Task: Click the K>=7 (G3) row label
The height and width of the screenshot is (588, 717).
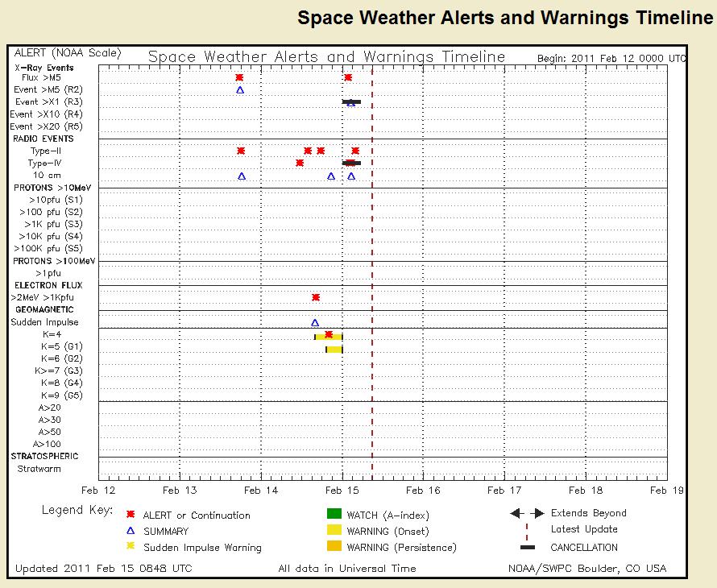Action: coord(59,371)
